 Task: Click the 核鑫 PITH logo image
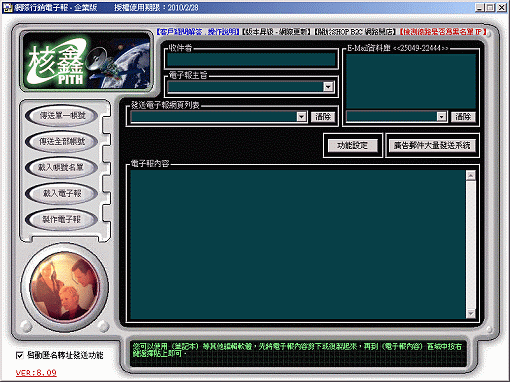tap(87, 61)
